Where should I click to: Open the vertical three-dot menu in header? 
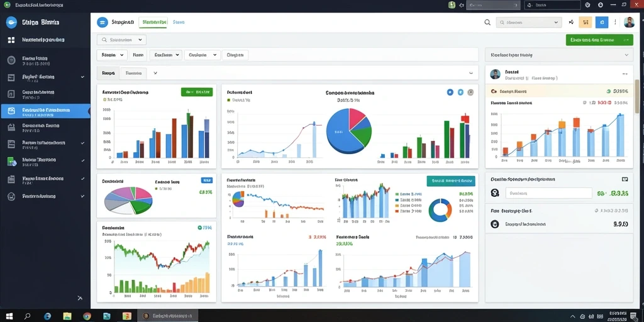click(615, 22)
